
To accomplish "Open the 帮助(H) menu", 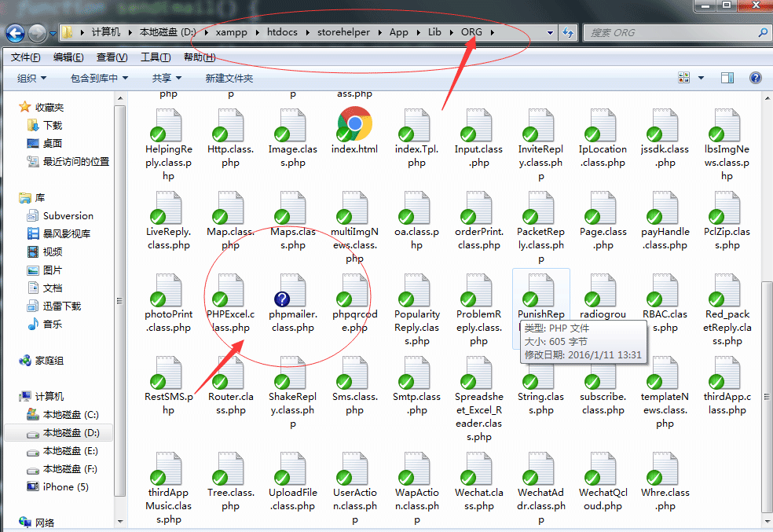I will pyautogui.click(x=200, y=57).
